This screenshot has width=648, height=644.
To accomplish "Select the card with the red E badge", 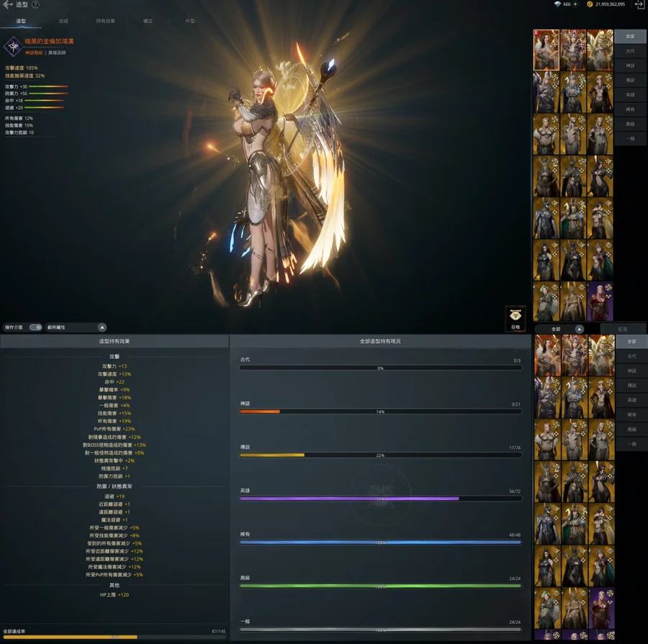I will (x=546, y=50).
